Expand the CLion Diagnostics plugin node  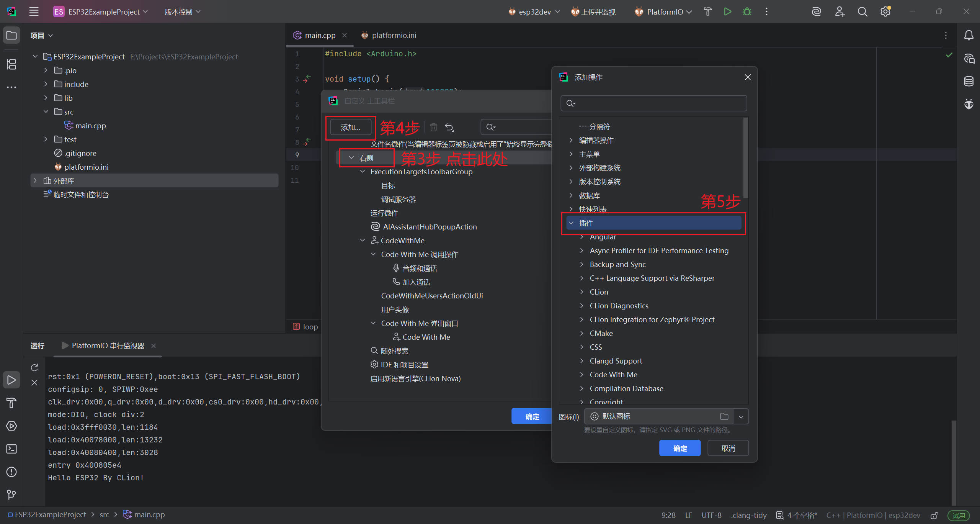(581, 306)
